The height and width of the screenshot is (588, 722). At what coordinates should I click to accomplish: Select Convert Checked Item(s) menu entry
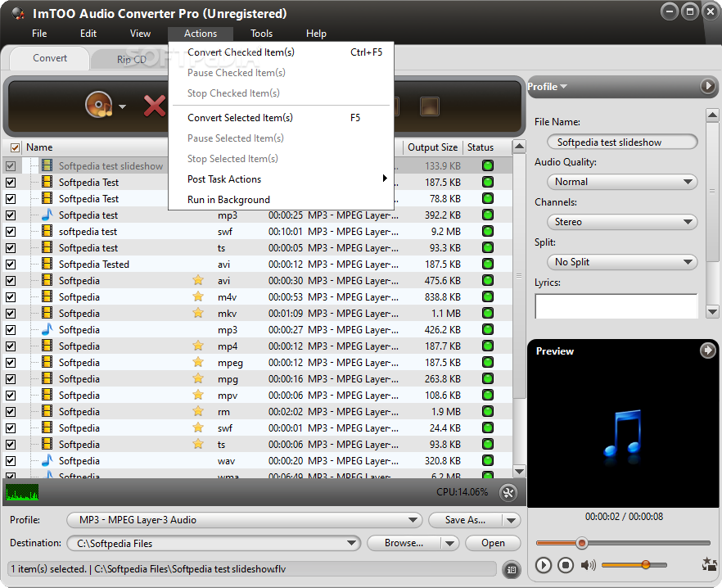click(282, 52)
